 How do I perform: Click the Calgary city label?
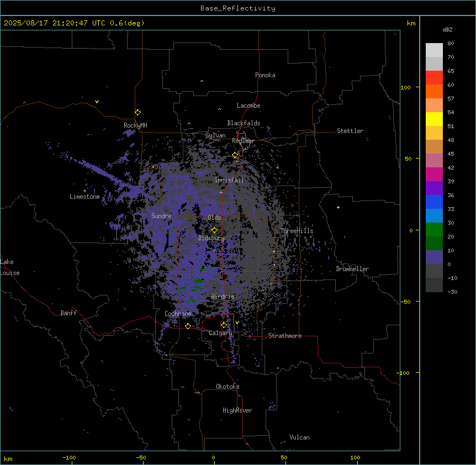(x=220, y=333)
